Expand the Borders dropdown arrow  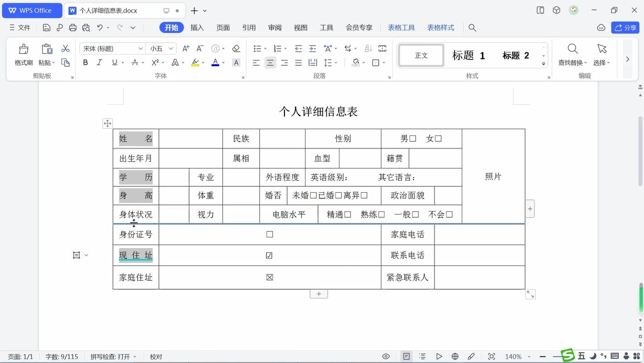pyautogui.click(x=384, y=63)
